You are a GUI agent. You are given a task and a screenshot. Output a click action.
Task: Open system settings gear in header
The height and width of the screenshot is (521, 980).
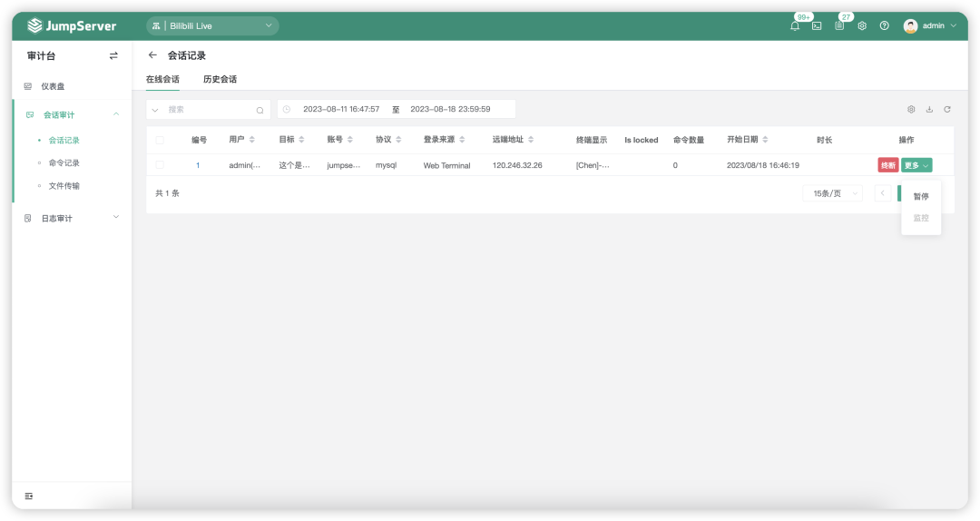click(862, 25)
